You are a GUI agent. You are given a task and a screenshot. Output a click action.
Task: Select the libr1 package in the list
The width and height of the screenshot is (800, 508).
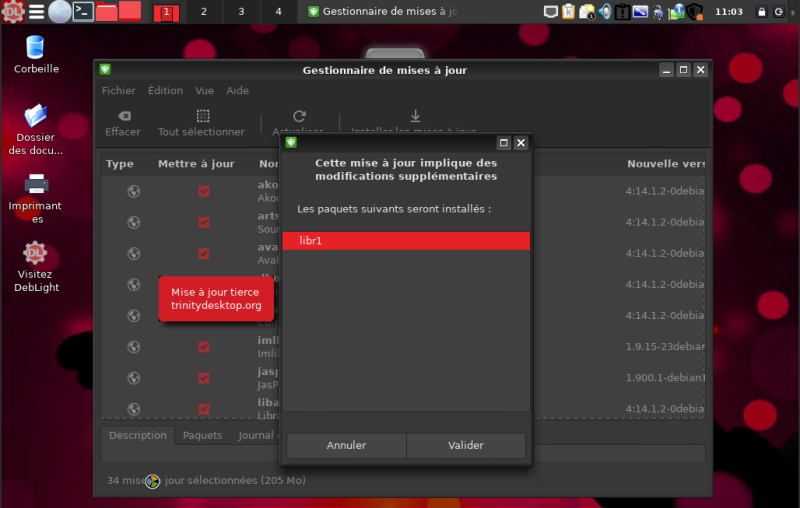click(405, 241)
